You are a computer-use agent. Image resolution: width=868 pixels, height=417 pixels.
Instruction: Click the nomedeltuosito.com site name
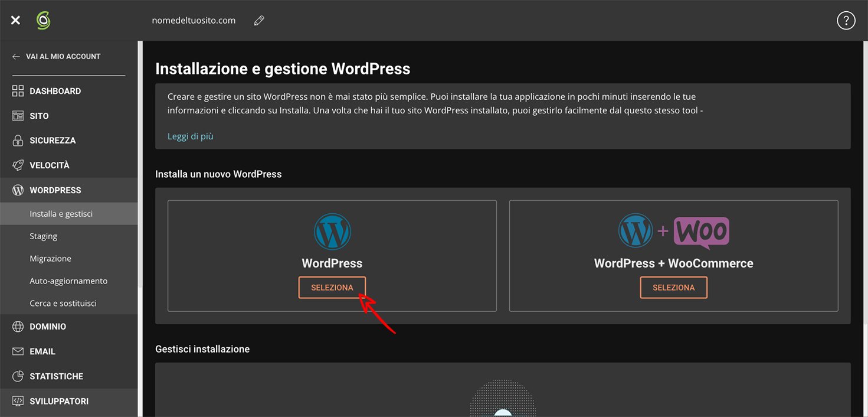[194, 21]
